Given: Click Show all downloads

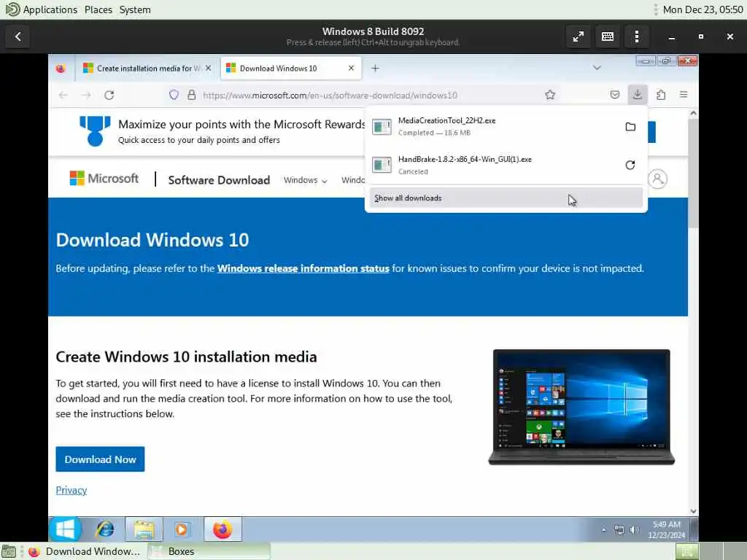Looking at the screenshot, I should pyautogui.click(x=506, y=198).
